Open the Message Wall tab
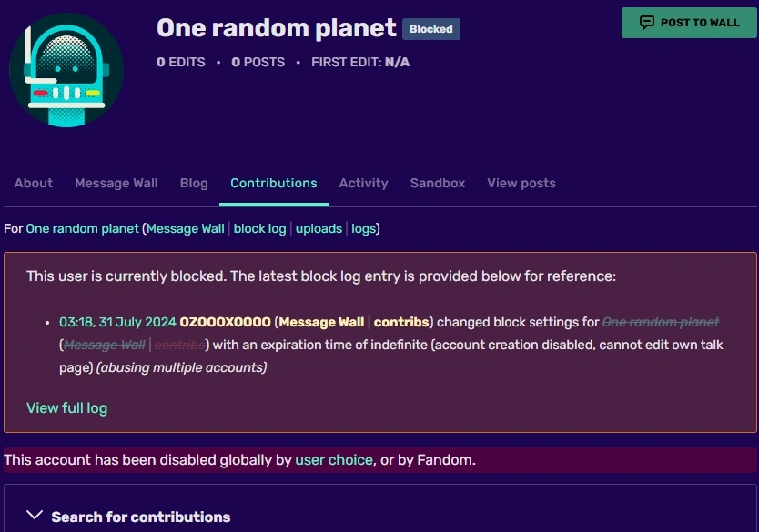The height and width of the screenshot is (532, 759). pyautogui.click(x=116, y=183)
